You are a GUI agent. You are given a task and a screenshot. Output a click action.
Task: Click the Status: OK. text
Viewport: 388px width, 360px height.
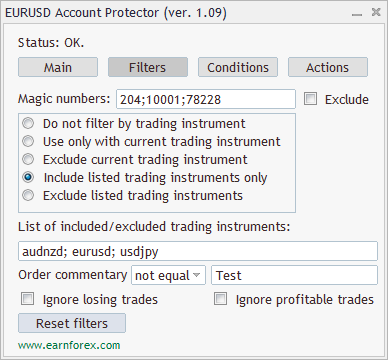(51, 43)
